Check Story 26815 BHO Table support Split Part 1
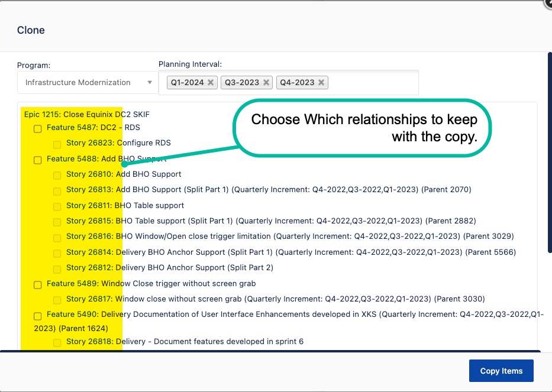Image resolution: width=552 pixels, height=392 pixels. click(x=57, y=222)
